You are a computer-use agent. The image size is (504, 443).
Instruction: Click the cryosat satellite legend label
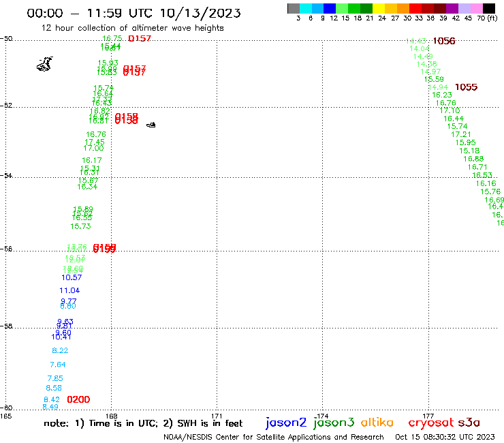[x=431, y=423]
